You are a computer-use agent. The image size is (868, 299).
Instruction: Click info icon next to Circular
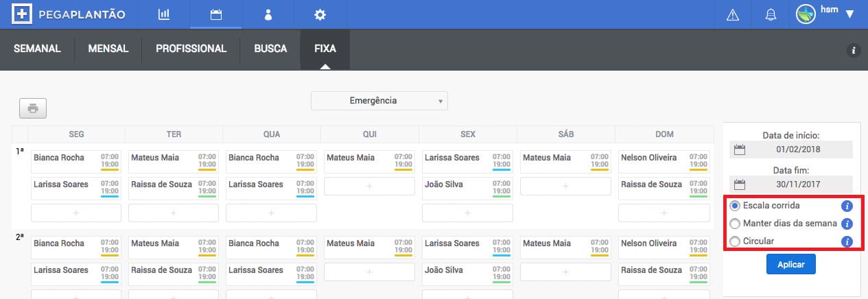coord(847,241)
